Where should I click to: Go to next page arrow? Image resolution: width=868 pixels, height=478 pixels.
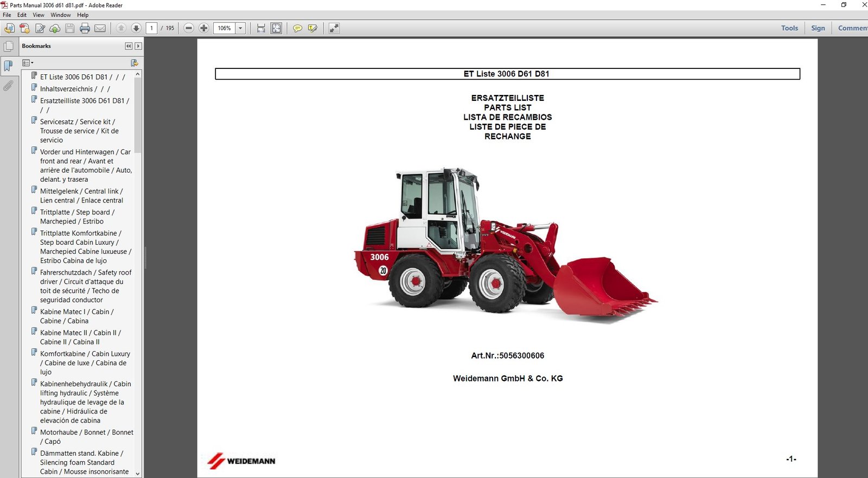coord(136,28)
